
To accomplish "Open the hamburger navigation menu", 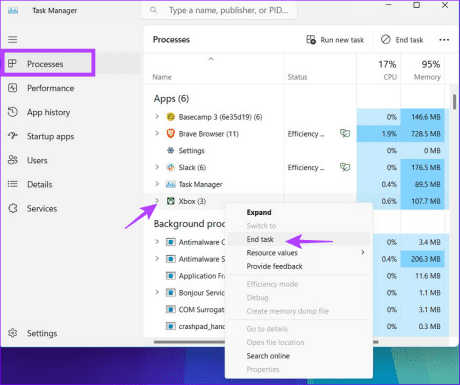I will 13,40.
